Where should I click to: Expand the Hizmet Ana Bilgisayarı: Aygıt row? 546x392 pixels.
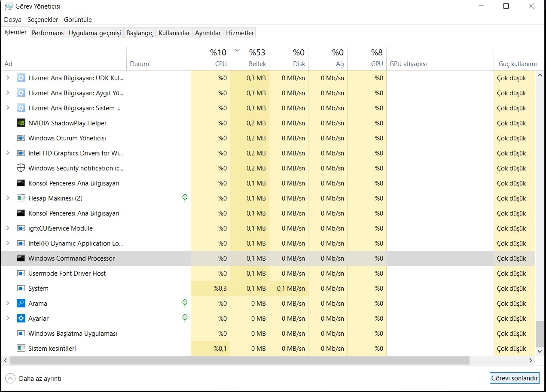7,93
